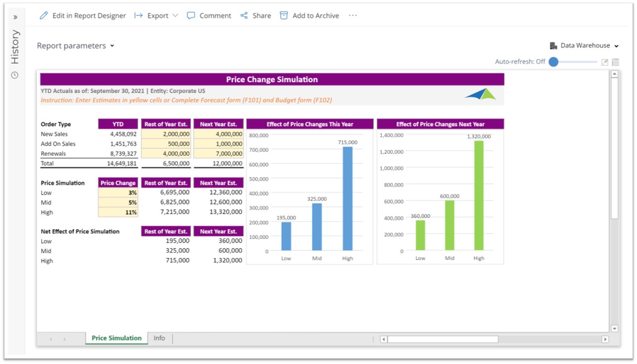
Task: Click the New Sales Rest of Year Est. cell
Action: (166, 134)
